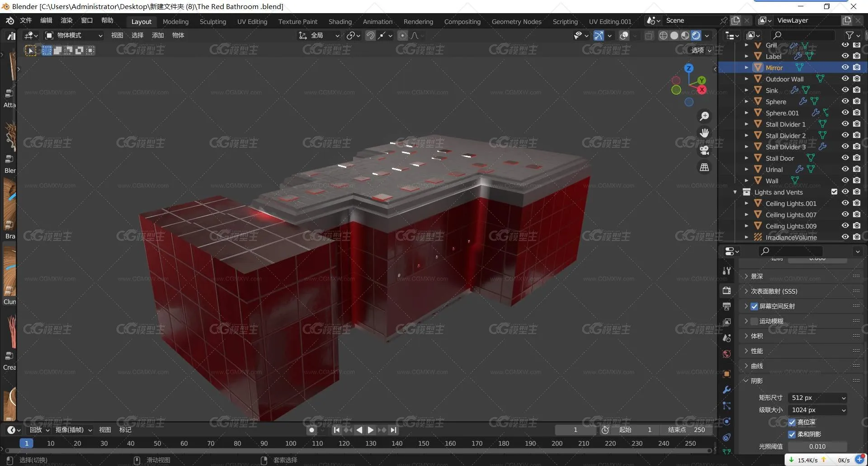Click the snap magnet icon

pyautogui.click(x=370, y=36)
